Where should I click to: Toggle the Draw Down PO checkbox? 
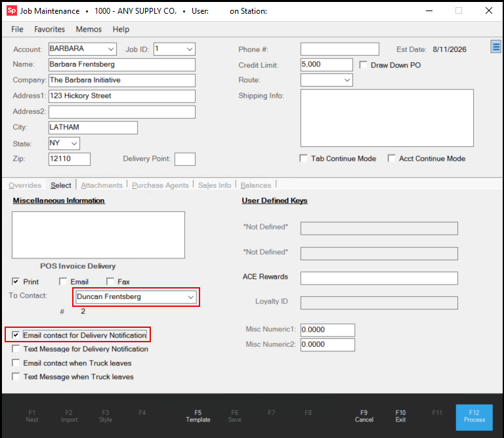(x=363, y=65)
